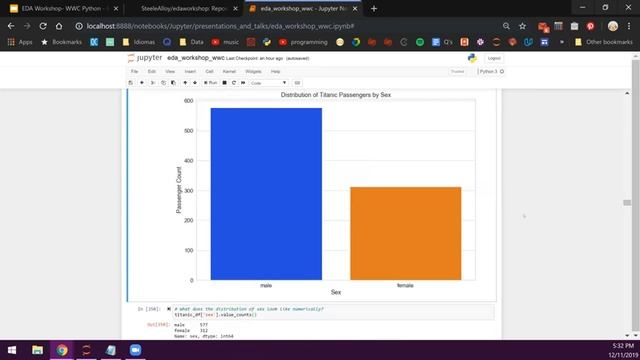The width and height of the screenshot is (640, 360).
Task: Open the Cell menu in Jupyter
Action: [209, 71]
